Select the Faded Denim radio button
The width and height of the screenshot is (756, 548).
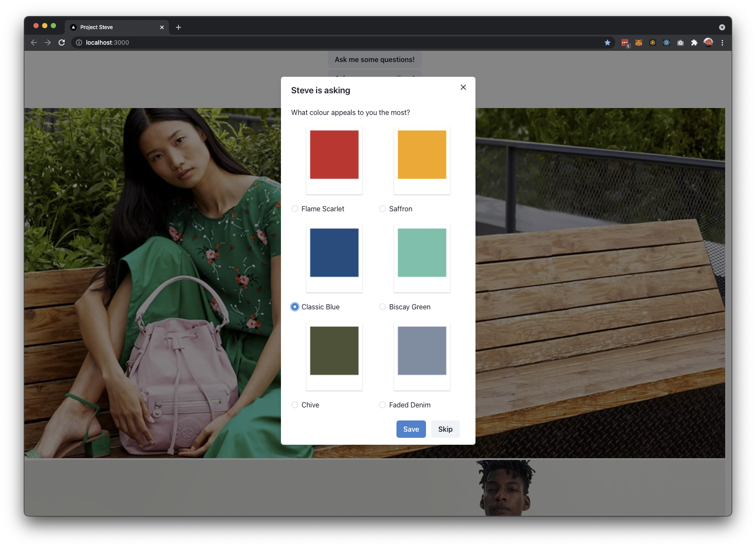(383, 405)
